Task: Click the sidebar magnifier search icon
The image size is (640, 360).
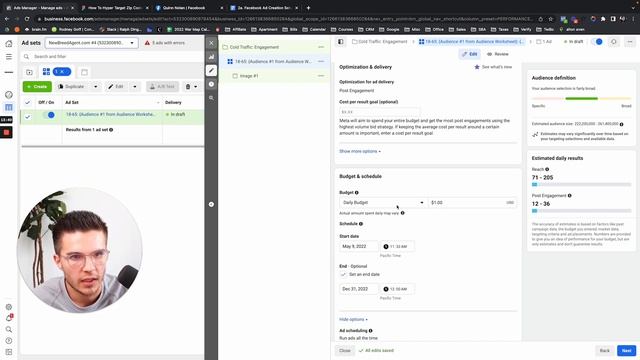Action: (x=9, y=329)
